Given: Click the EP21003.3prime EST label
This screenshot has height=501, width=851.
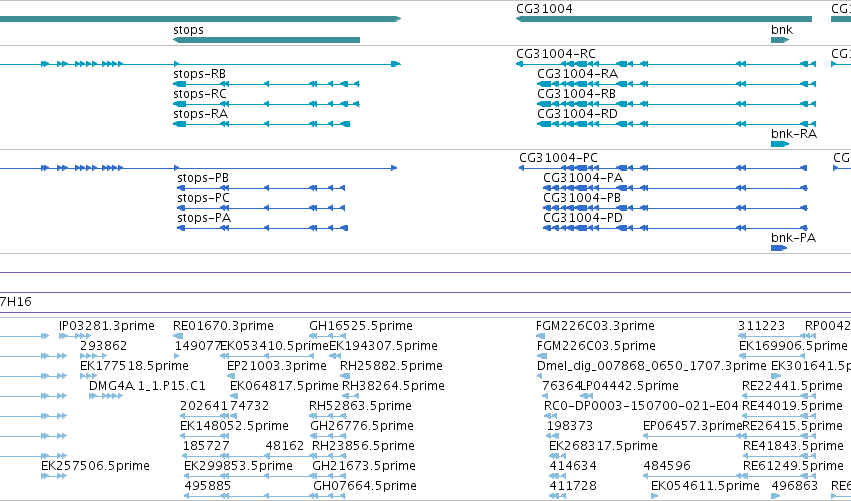Looking at the screenshot, I should click(277, 366).
